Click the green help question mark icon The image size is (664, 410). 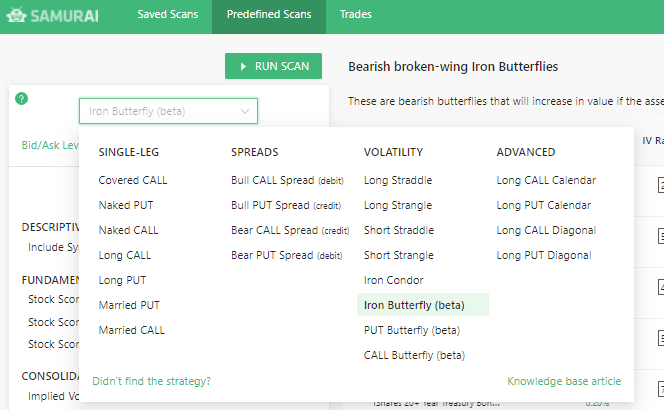pyautogui.click(x=22, y=99)
